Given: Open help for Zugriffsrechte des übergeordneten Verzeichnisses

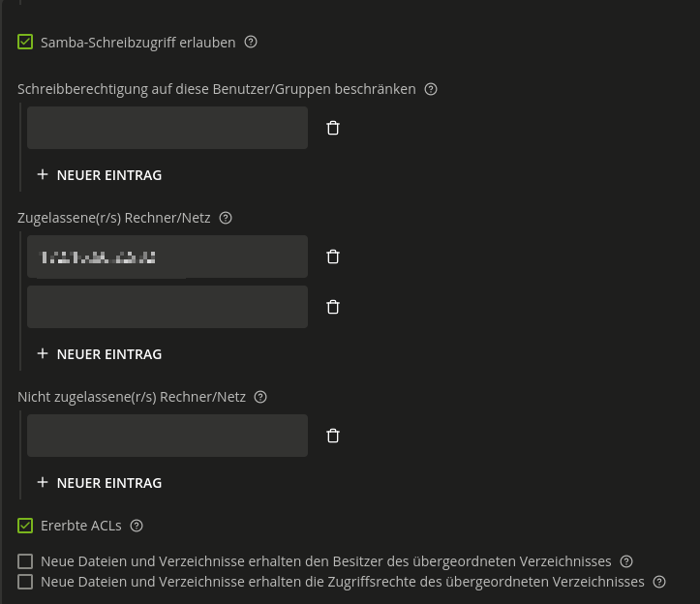Looking at the screenshot, I should [x=659, y=582].
